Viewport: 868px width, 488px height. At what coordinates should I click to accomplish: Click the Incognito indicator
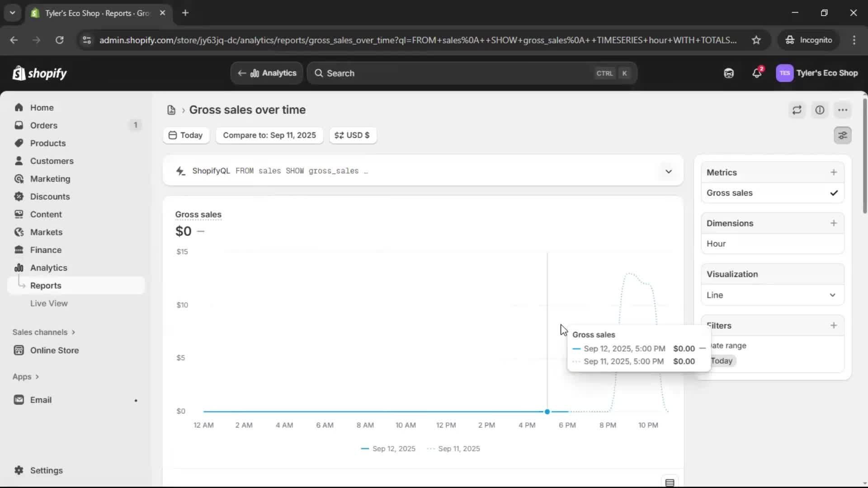[x=809, y=40]
